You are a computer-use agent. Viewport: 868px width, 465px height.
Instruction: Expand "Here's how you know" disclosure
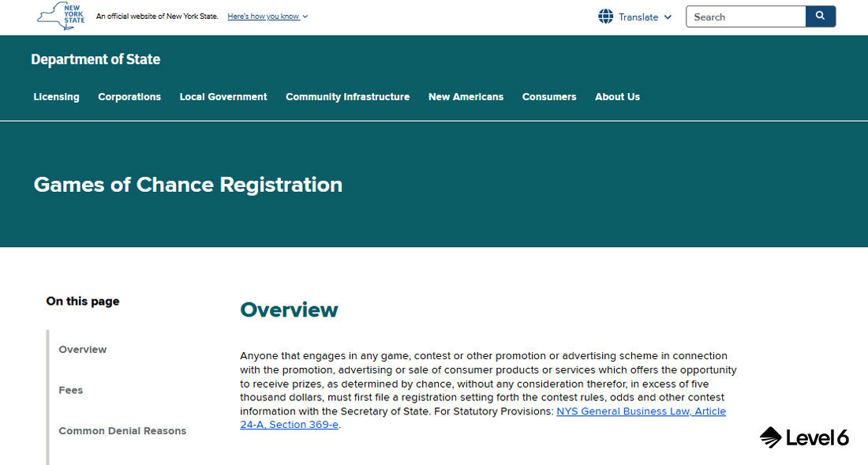click(x=268, y=17)
